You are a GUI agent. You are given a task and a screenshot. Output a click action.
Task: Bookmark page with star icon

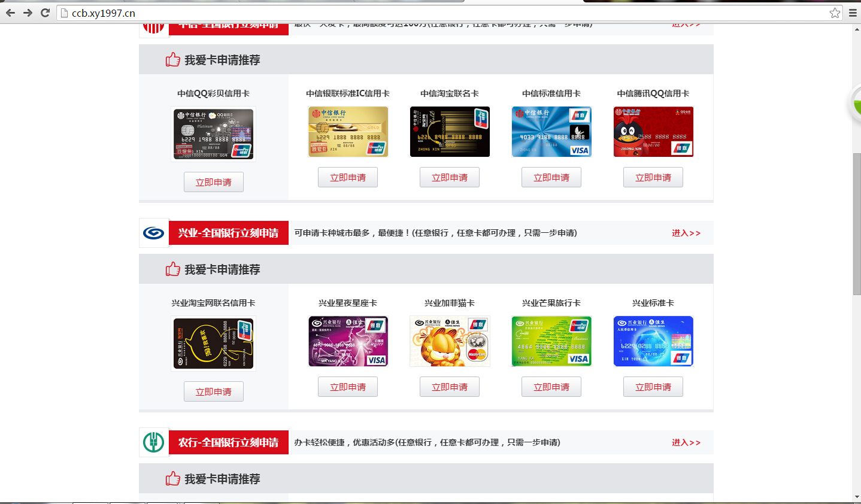[835, 13]
